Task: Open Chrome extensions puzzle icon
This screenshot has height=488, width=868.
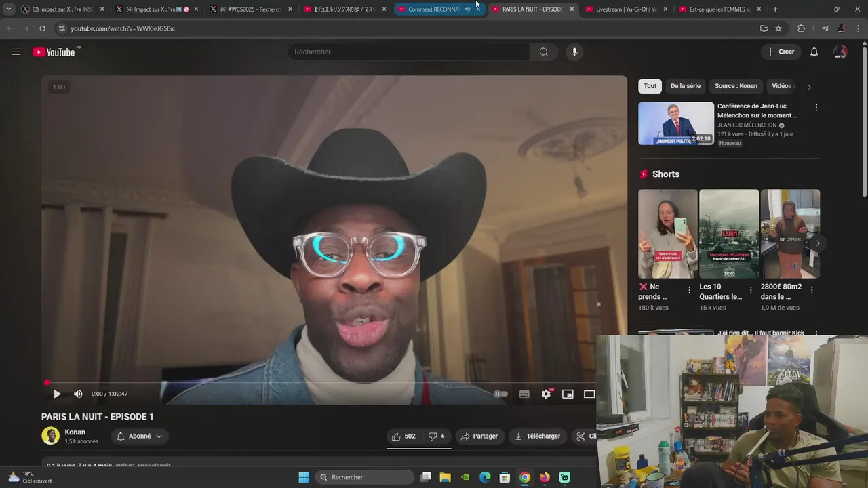Action: 802,28
